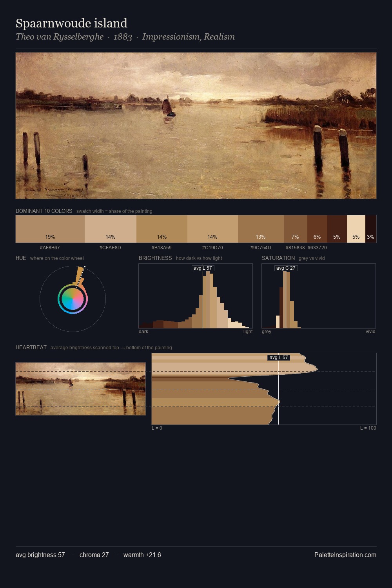Image resolution: width=392 pixels, height=588 pixels.
Task: Click the 'vivid' axis label under the saturation chart
Action: 370,332
